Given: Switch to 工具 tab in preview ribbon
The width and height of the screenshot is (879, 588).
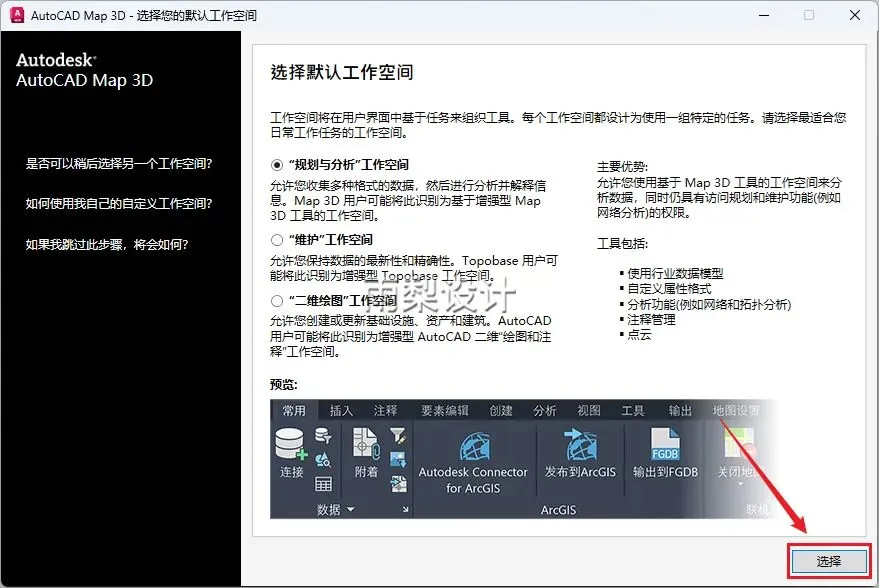Looking at the screenshot, I should pyautogui.click(x=633, y=410).
